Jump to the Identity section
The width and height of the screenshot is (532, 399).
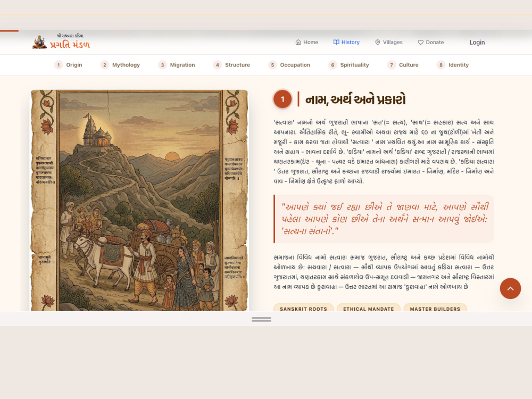coord(453,65)
